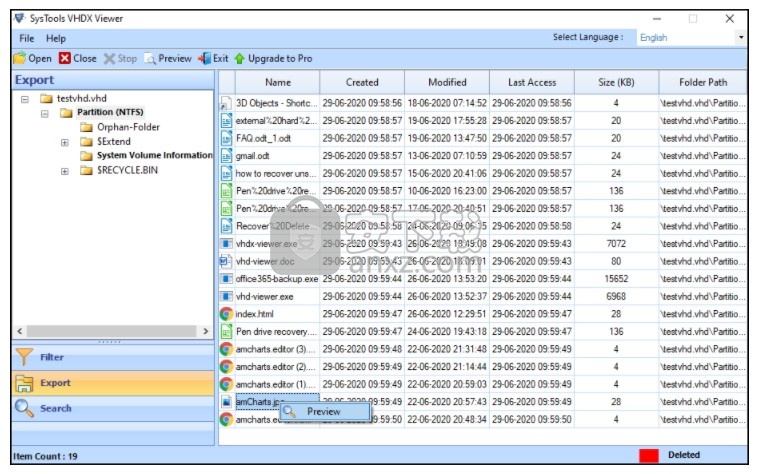Sort by the Last Access column header
Image resolution: width=757 pixels, height=474 pixels.
pos(532,83)
